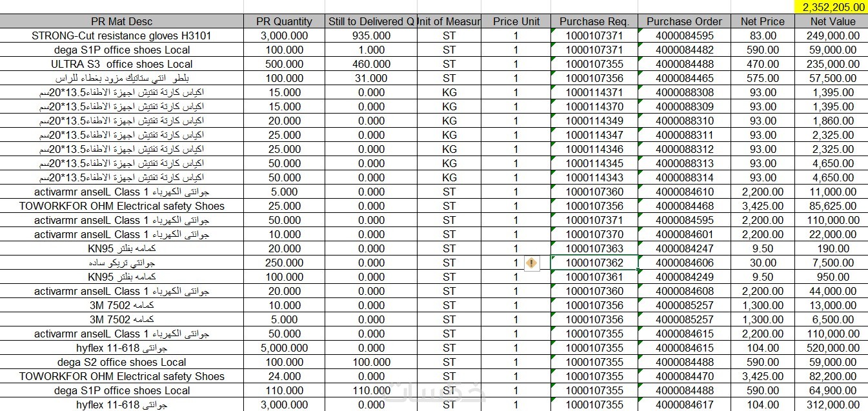The width and height of the screenshot is (868, 411).
Task: Click purchase requisition 1000107361
Action: click(594, 277)
